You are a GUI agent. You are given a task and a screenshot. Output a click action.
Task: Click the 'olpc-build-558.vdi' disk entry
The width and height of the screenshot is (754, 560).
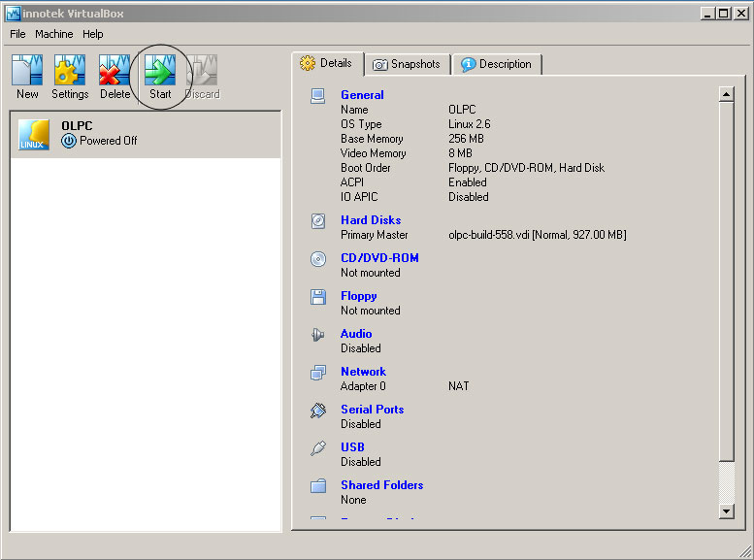pyautogui.click(x=538, y=235)
